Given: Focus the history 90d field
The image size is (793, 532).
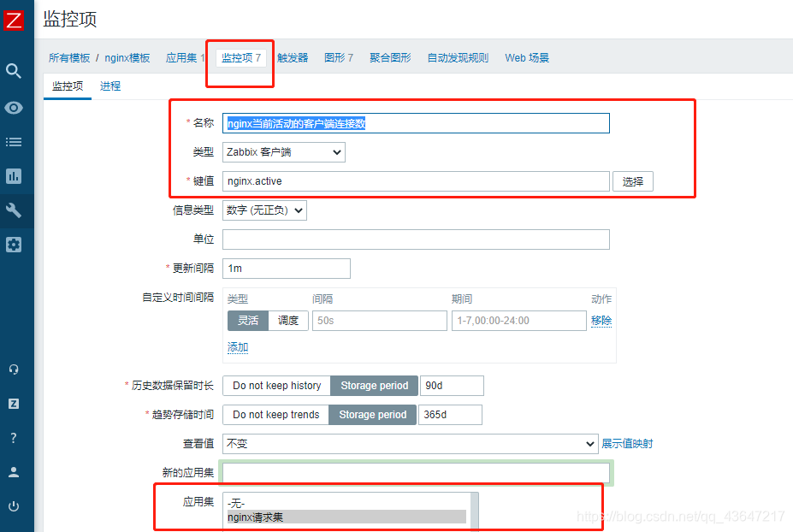Looking at the screenshot, I should (453, 386).
